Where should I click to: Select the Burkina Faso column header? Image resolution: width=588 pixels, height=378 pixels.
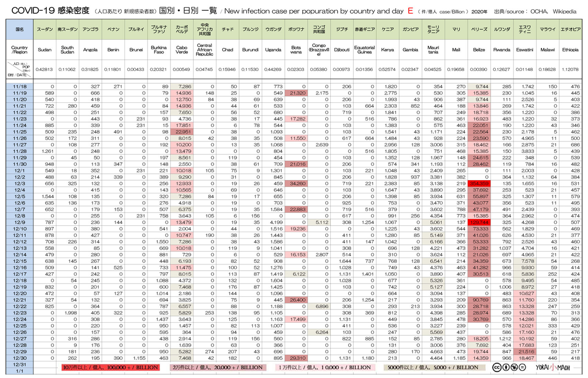[159, 50]
